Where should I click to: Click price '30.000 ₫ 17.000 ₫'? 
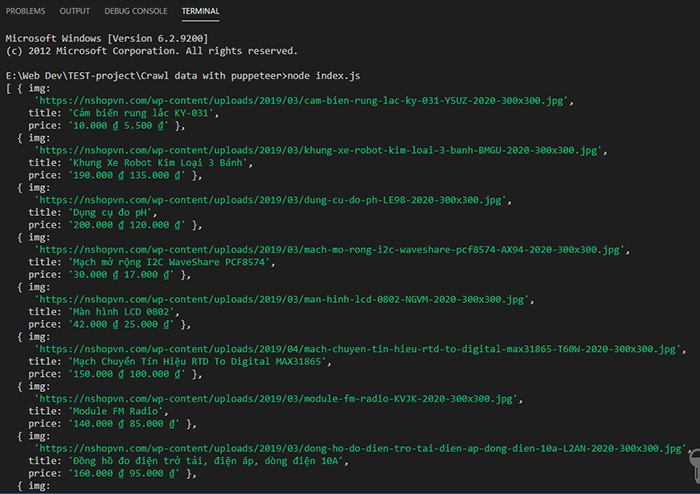tap(121, 274)
